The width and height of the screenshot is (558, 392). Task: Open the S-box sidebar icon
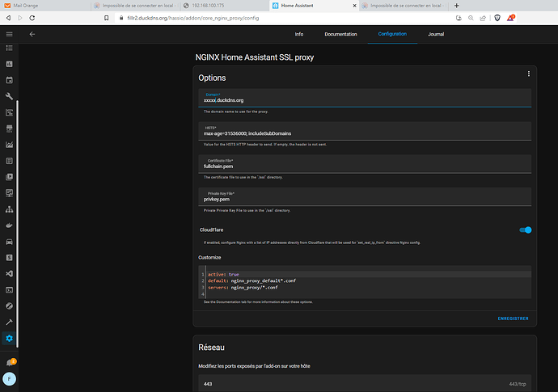pyautogui.click(x=9, y=258)
